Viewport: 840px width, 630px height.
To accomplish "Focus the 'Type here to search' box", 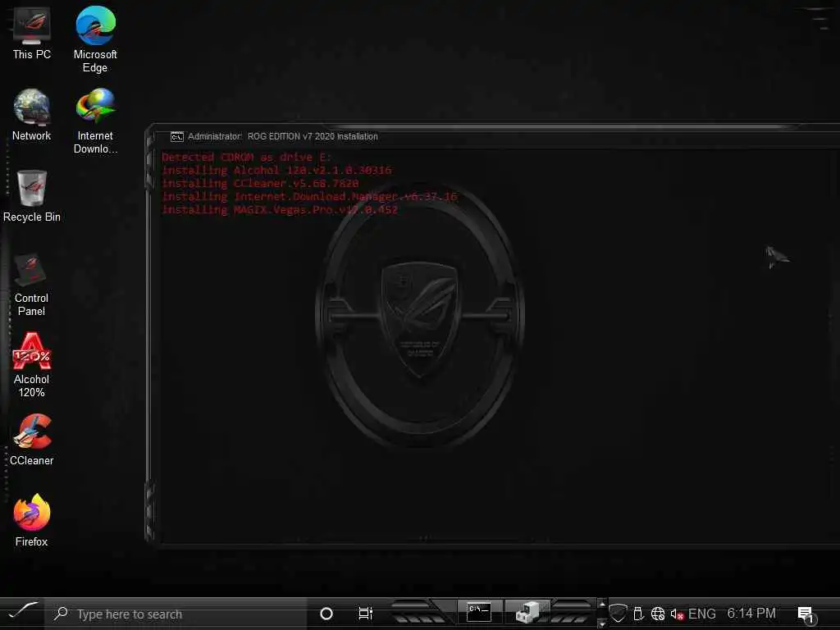I will click(176, 614).
